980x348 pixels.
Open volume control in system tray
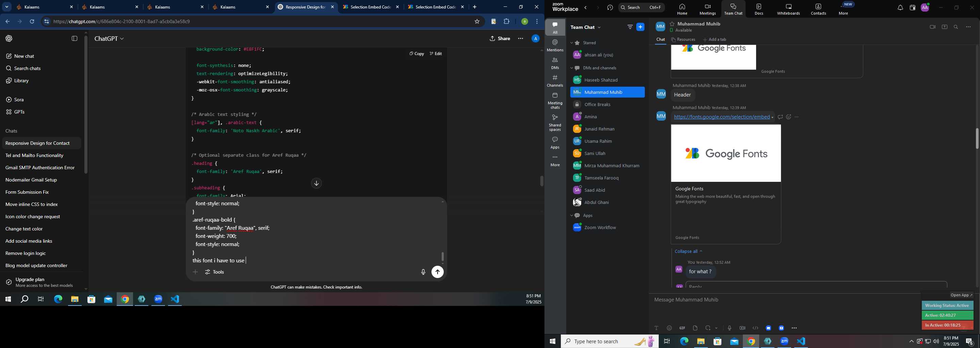click(936, 342)
